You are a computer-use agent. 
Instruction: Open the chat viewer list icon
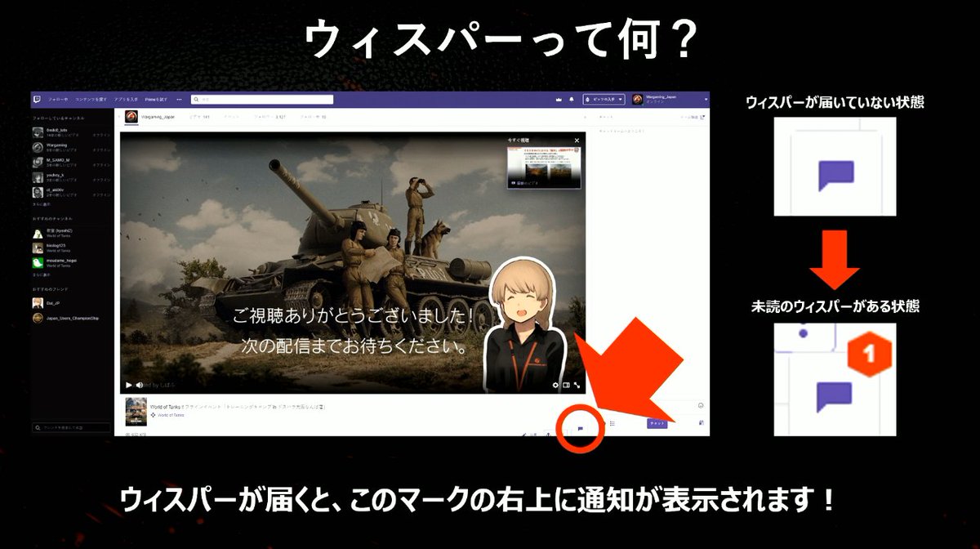[612, 423]
